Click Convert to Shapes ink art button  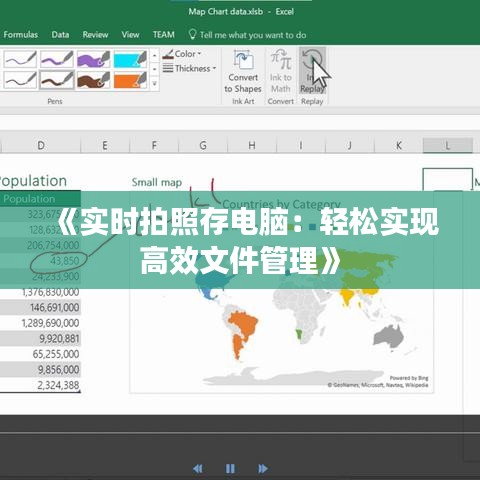pyautogui.click(x=243, y=72)
